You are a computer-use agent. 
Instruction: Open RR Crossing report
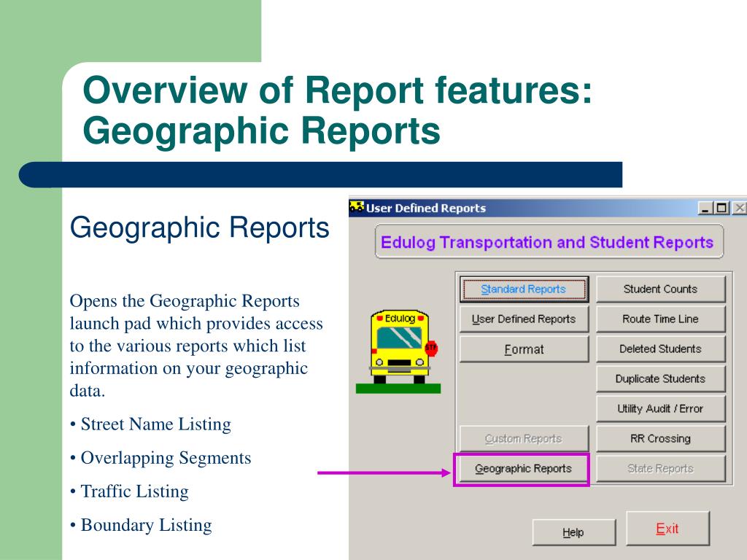click(661, 438)
